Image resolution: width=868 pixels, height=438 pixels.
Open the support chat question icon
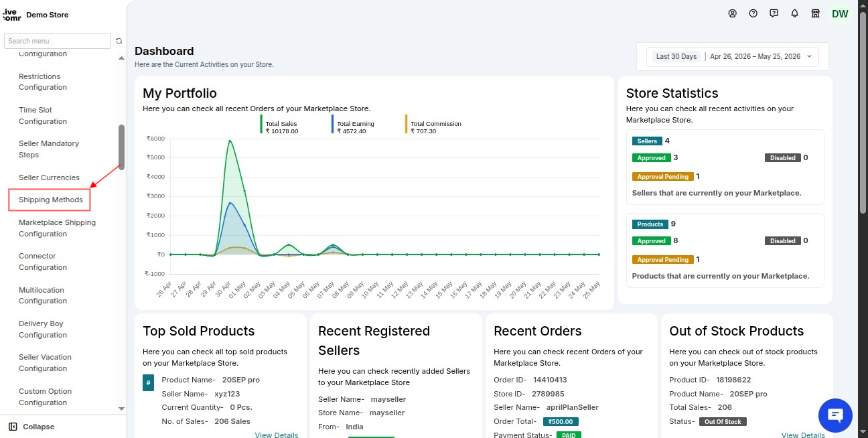point(774,13)
